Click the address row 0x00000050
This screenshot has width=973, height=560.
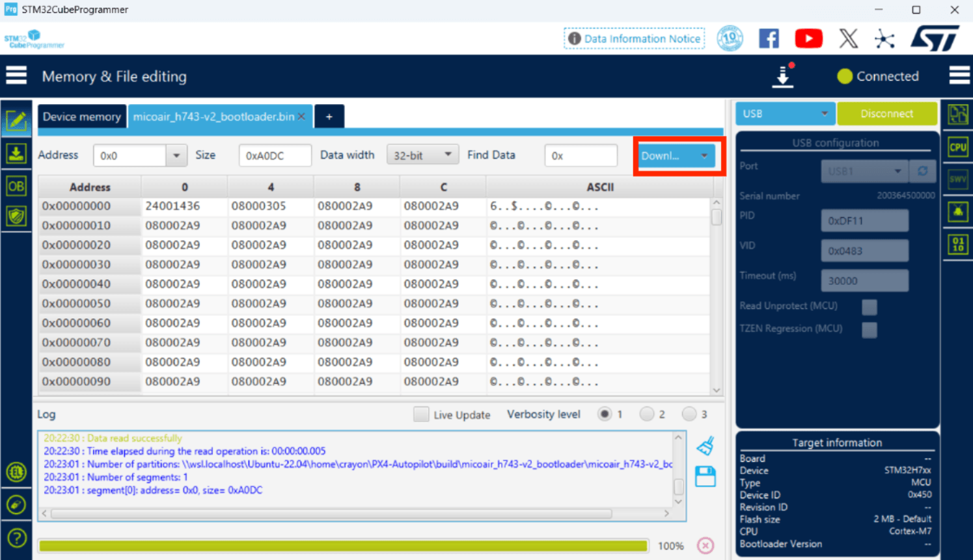pos(90,304)
